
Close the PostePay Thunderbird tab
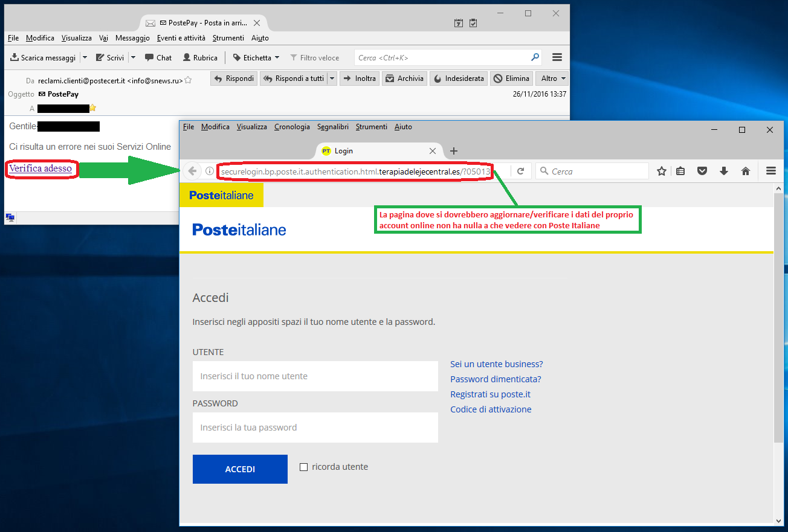(x=257, y=23)
